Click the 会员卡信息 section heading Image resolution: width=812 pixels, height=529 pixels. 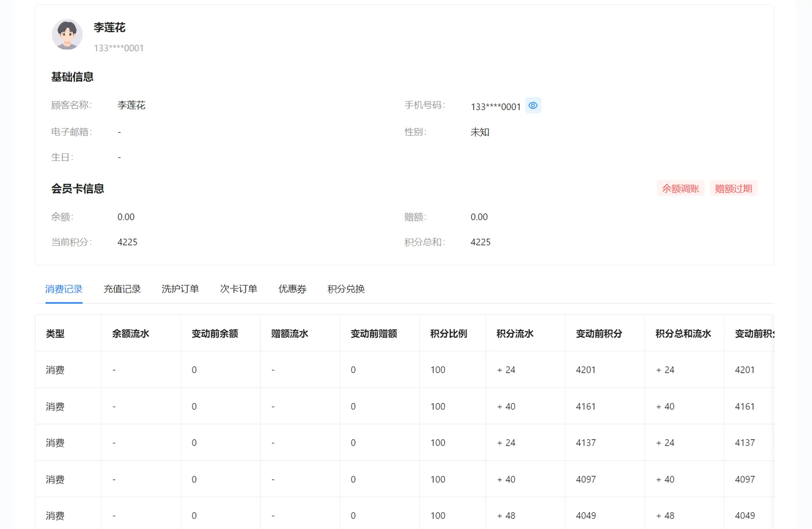click(x=78, y=188)
